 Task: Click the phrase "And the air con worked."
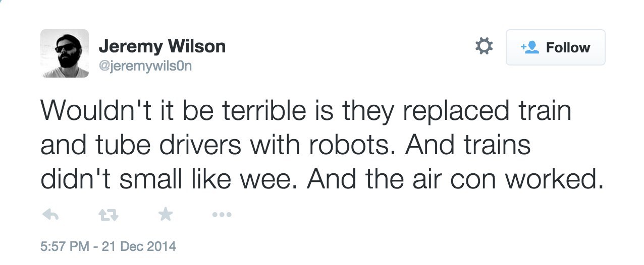[x=456, y=179]
